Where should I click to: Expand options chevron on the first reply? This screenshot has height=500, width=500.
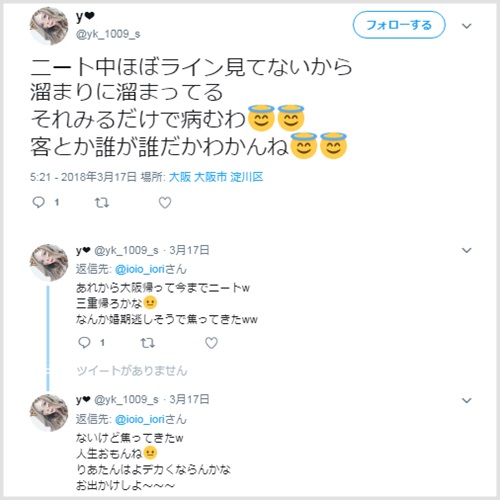tap(467, 250)
